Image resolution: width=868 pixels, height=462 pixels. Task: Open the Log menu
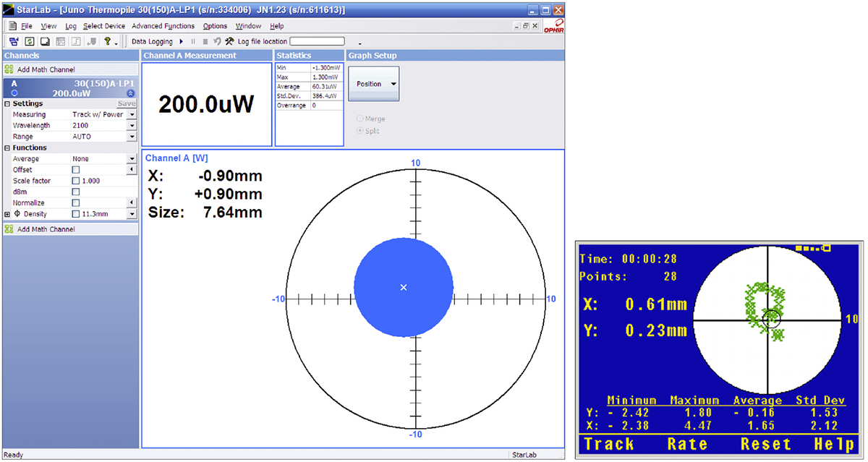pyautogui.click(x=71, y=26)
